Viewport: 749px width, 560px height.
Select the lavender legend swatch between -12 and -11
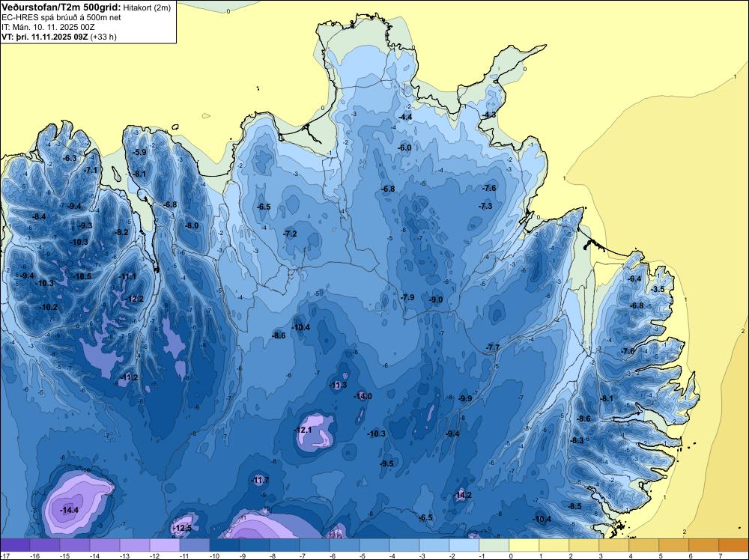(x=165, y=545)
